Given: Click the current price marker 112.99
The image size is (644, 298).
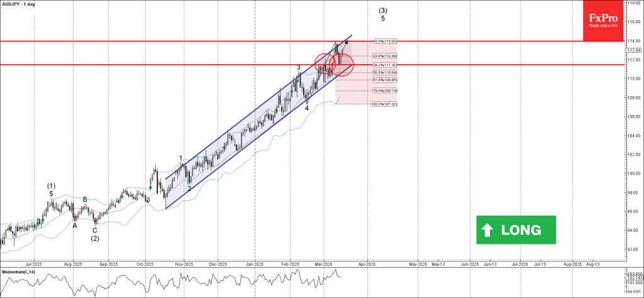Looking at the screenshot, I should tap(634, 50).
